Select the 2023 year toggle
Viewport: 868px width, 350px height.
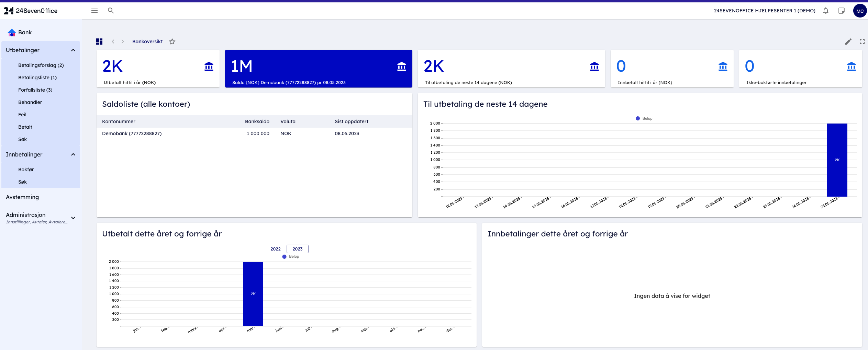[298, 249]
